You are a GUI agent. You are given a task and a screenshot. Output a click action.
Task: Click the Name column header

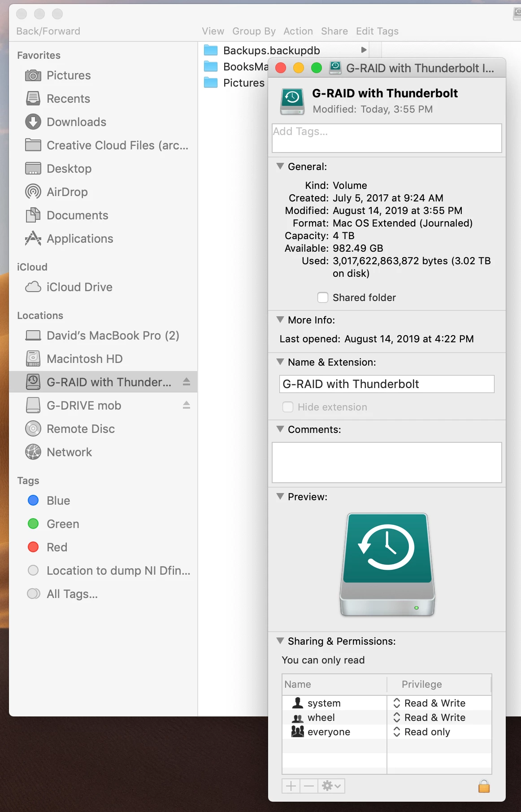tap(334, 684)
